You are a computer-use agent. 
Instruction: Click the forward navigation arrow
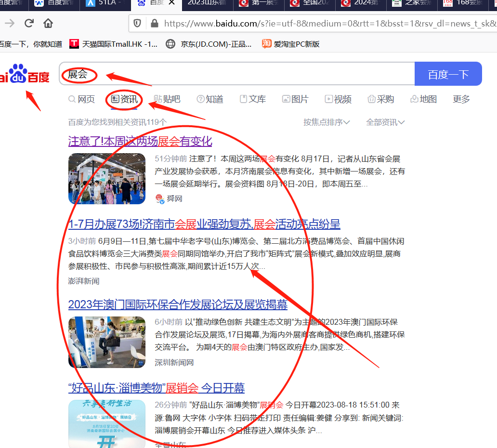coord(10,23)
